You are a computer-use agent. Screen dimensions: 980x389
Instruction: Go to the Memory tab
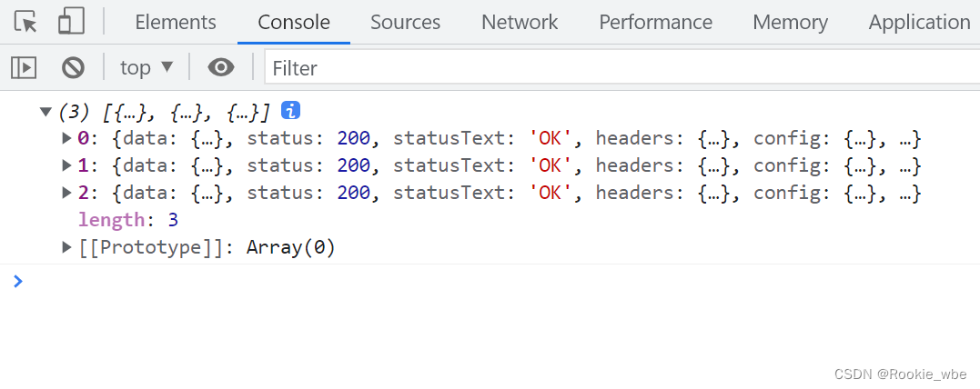(x=790, y=23)
